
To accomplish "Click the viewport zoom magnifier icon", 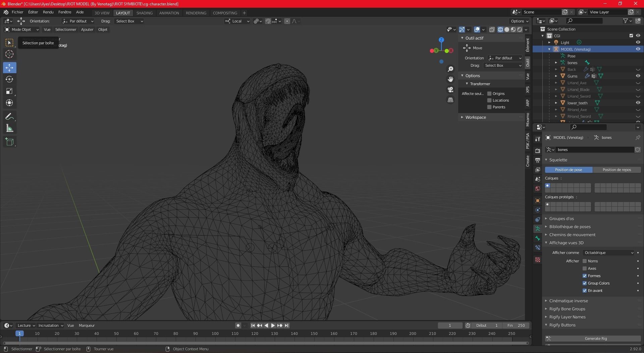I will coord(450,69).
